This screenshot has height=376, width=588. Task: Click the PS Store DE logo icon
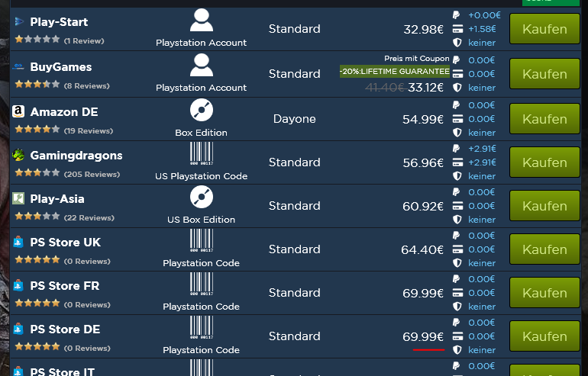[x=18, y=329]
